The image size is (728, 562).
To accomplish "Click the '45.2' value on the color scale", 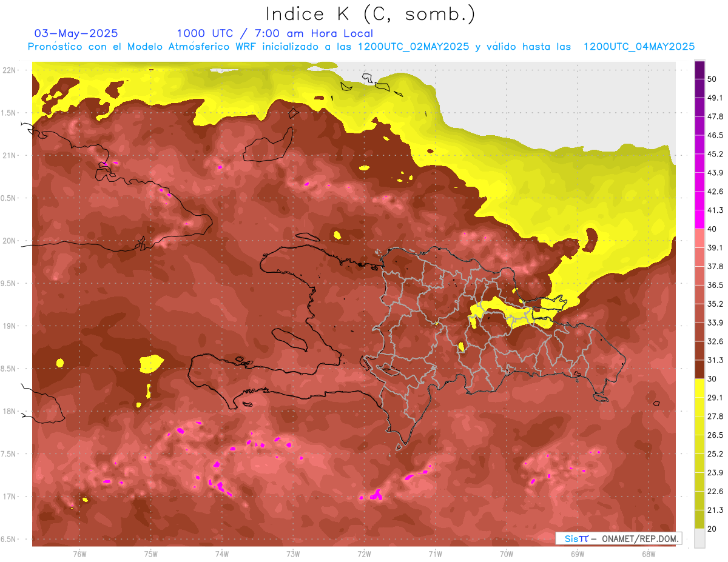I will pos(715,154).
